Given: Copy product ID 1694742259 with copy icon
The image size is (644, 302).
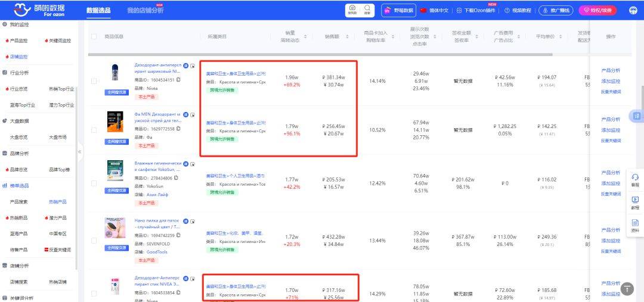Looking at the screenshot, I should pos(178,235).
